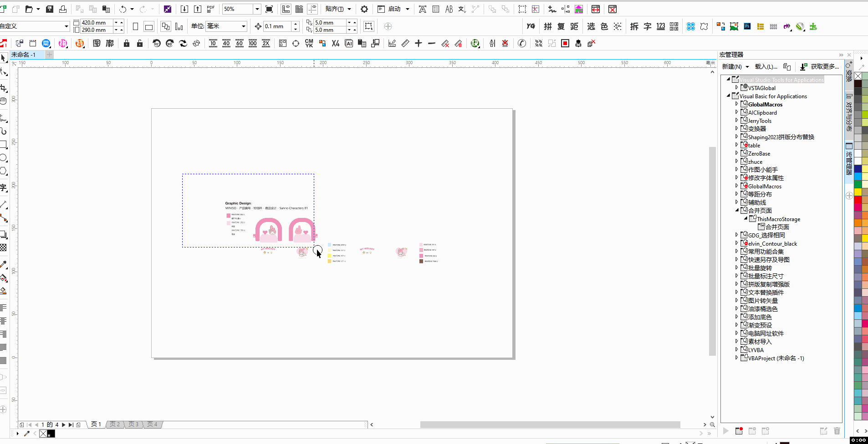Expand the GlobalMacros bold tree node
The image size is (868, 444).
[x=736, y=104]
